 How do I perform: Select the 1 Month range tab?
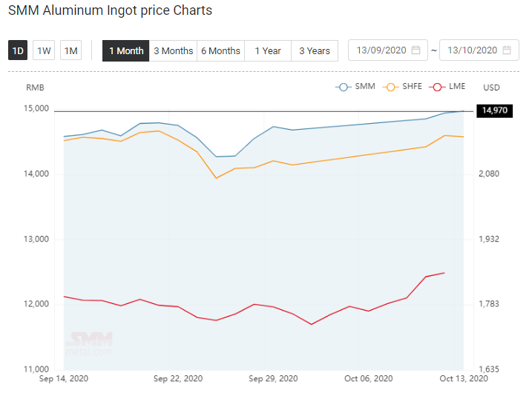click(x=126, y=51)
